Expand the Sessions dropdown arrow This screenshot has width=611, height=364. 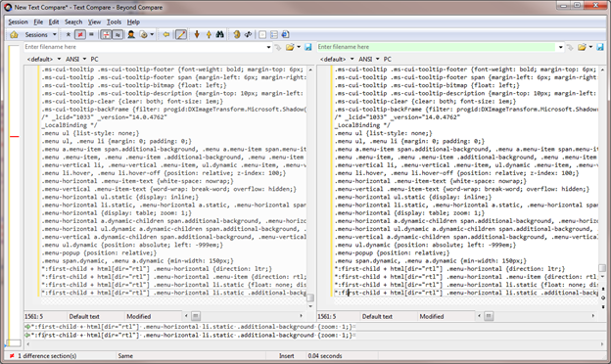point(55,34)
